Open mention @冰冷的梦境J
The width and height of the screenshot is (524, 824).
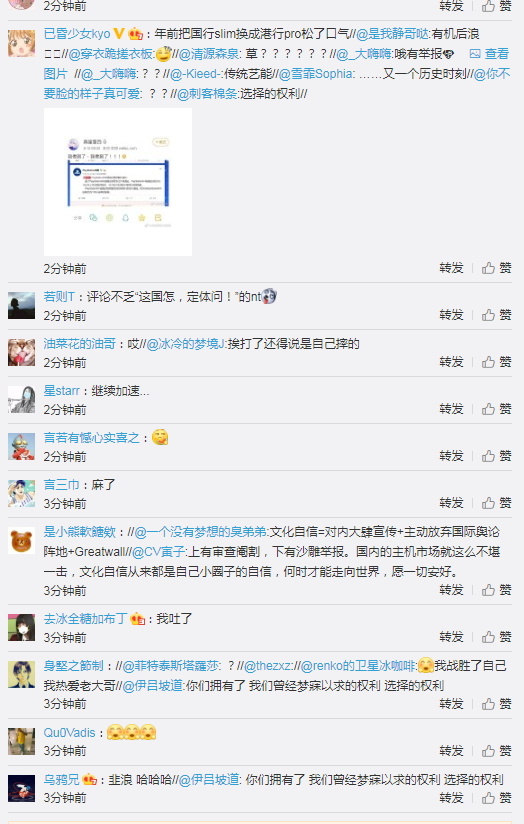pos(185,344)
